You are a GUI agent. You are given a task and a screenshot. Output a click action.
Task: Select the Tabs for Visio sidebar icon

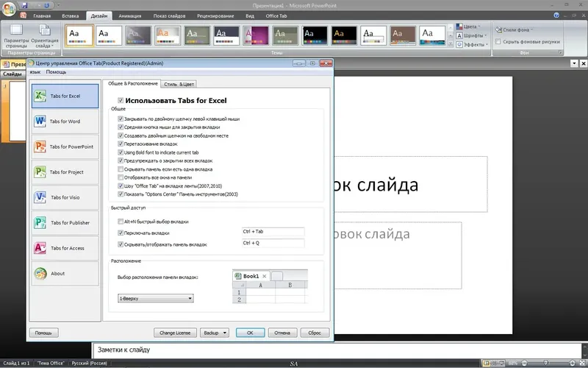pos(40,197)
